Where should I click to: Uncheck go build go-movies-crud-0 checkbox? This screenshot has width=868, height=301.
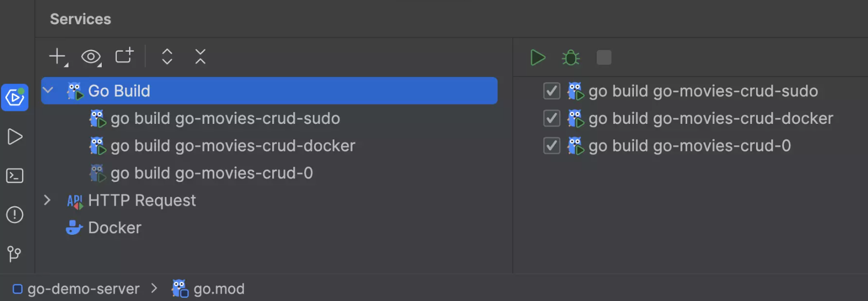click(x=552, y=146)
